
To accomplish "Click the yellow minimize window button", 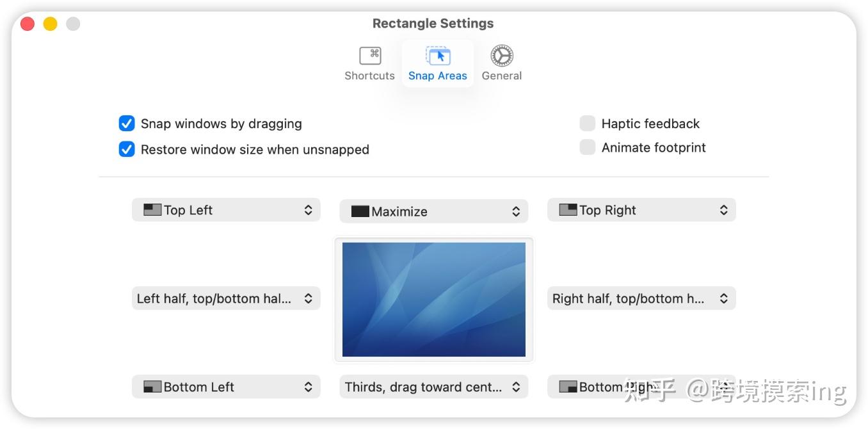I will pyautogui.click(x=50, y=24).
